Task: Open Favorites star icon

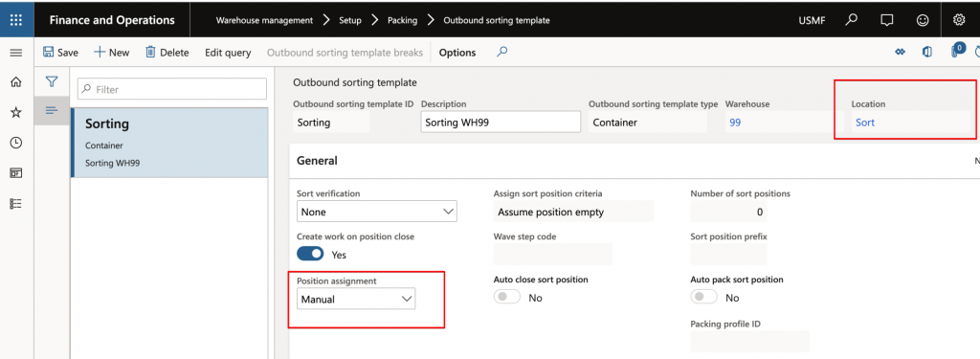Action: click(16, 112)
